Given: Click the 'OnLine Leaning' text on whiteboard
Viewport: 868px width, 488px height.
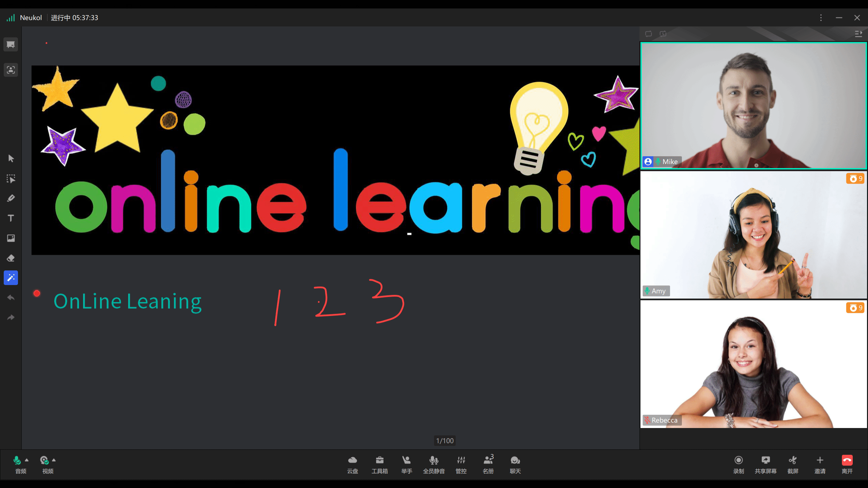Looking at the screenshot, I should tap(127, 302).
